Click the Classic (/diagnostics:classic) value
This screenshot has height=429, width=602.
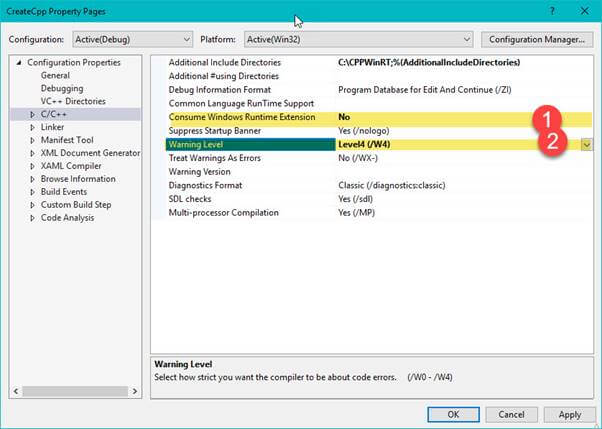pos(392,186)
